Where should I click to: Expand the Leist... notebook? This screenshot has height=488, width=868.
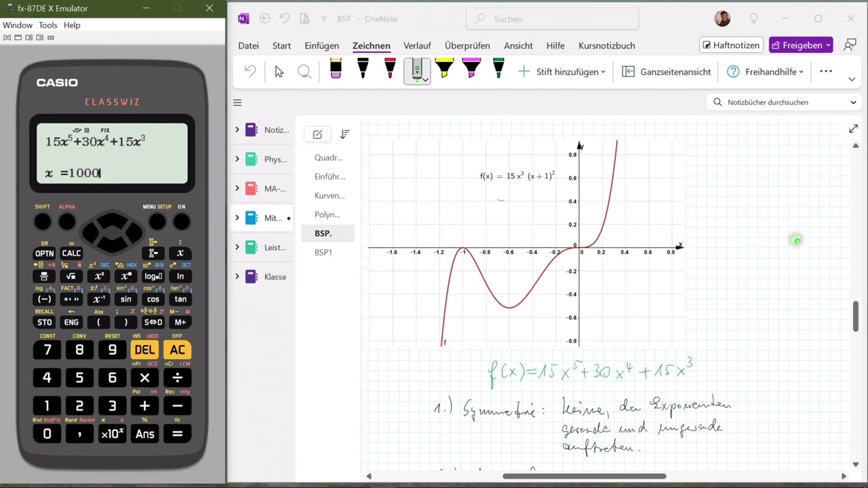237,247
